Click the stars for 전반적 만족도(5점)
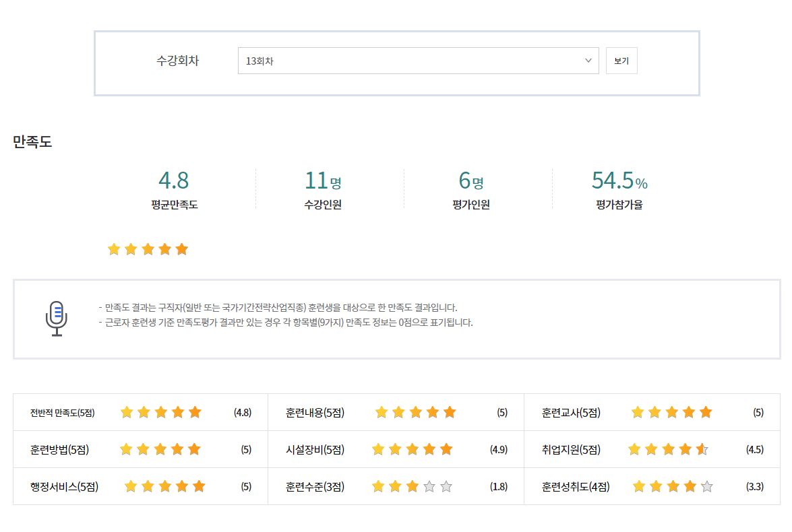This screenshot has width=792, height=532. (160, 413)
